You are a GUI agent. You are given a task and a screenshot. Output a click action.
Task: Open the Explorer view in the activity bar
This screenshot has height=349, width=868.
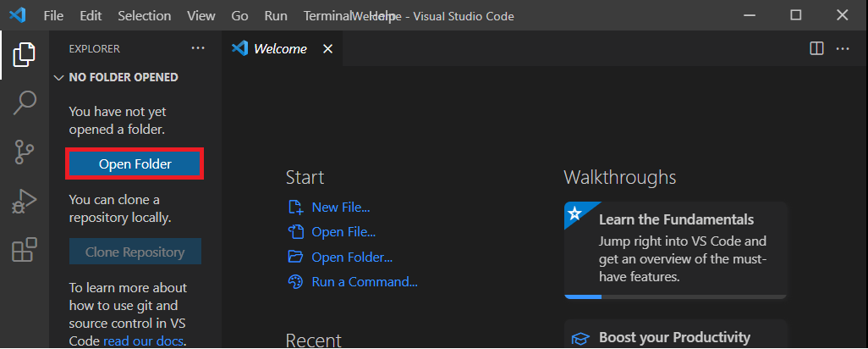[25, 54]
